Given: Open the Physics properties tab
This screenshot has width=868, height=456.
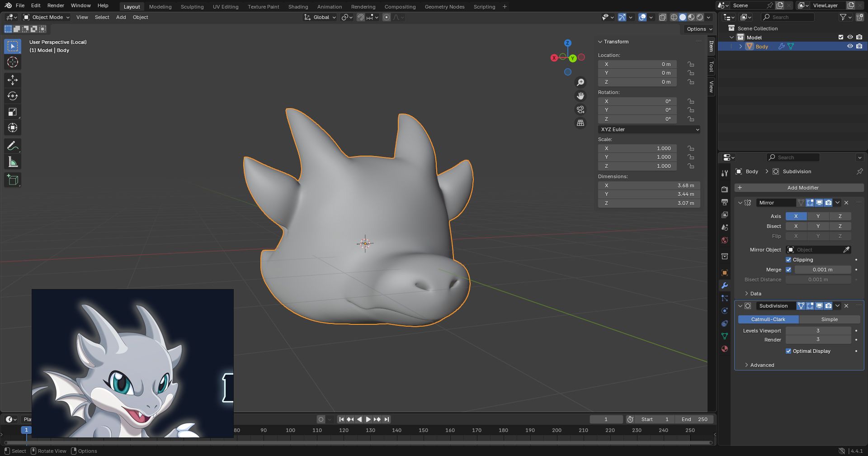Looking at the screenshot, I should pyautogui.click(x=725, y=311).
